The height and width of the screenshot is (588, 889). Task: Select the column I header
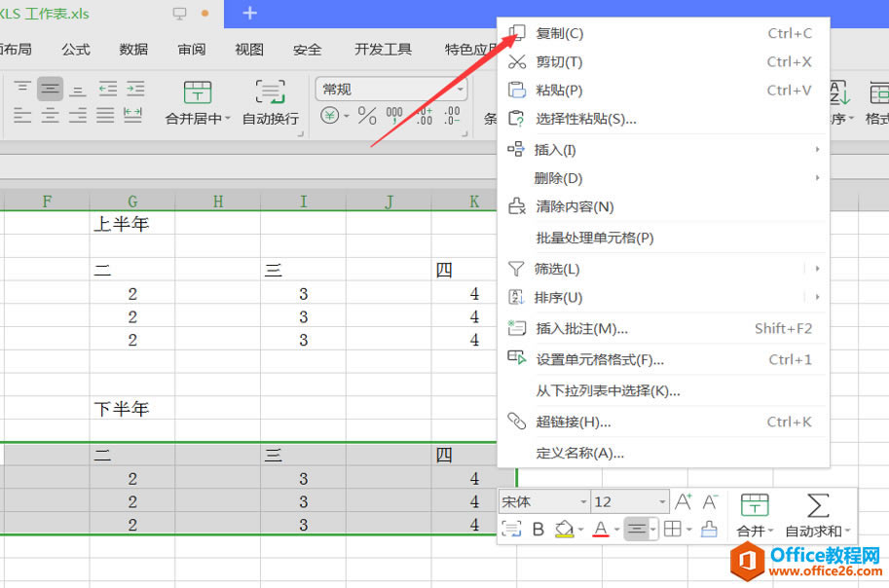click(x=304, y=202)
